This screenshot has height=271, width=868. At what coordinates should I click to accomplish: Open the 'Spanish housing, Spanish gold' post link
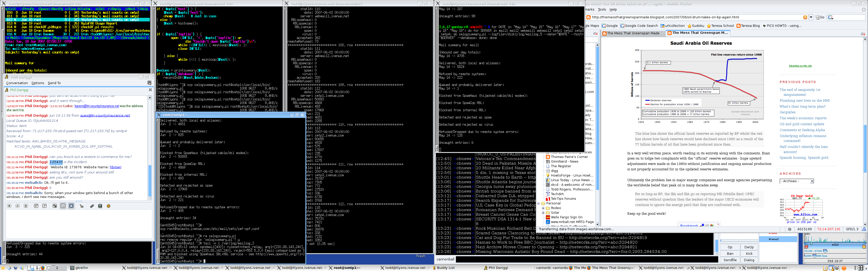(804, 157)
